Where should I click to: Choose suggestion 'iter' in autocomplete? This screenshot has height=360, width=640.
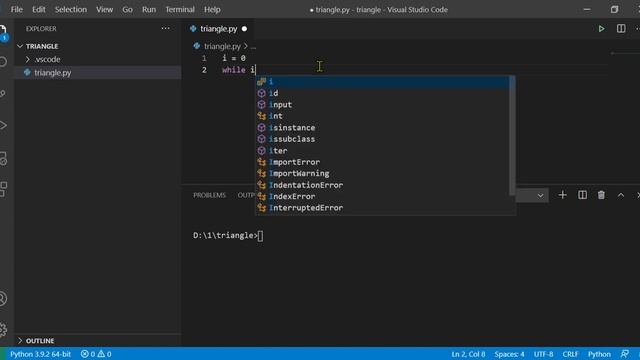(x=382, y=151)
